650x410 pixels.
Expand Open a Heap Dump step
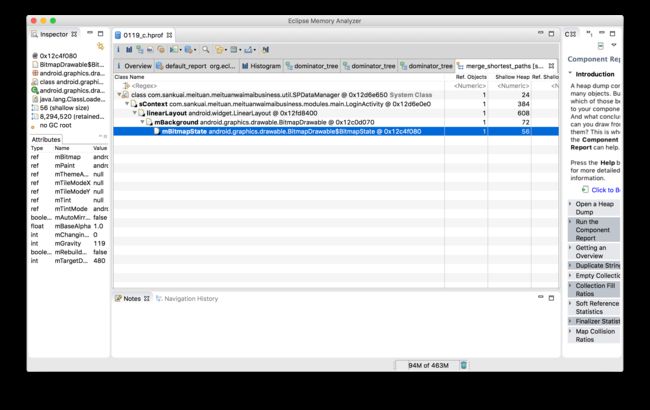click(x=570, y=204)
